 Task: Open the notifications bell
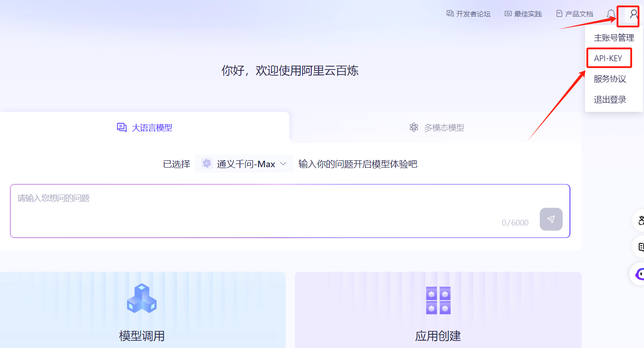[611, 14]
